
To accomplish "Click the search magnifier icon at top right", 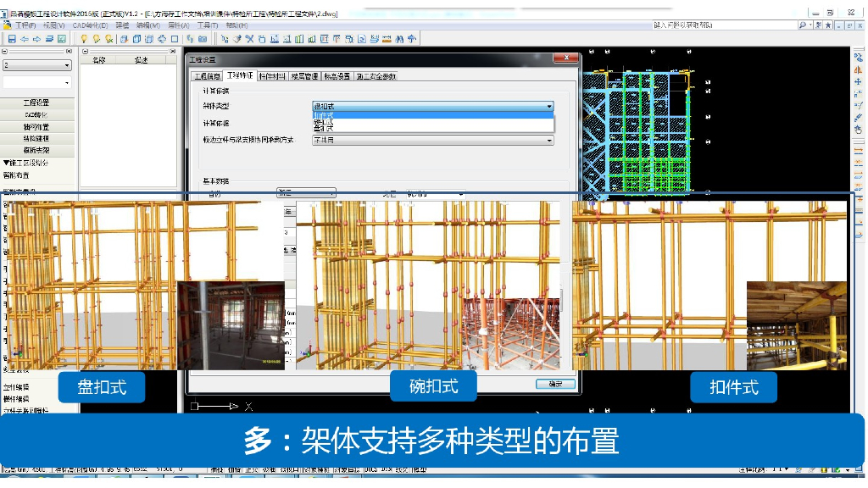I will [802, 25].
